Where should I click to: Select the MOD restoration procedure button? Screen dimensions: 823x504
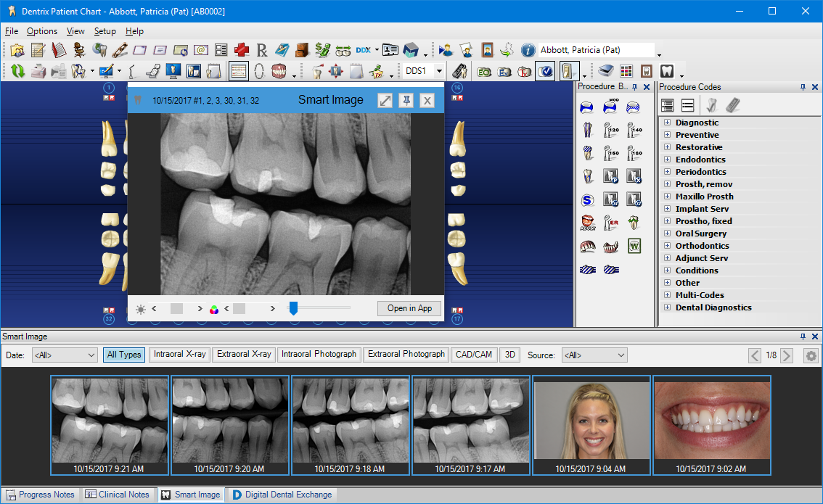tap(610, 107)
